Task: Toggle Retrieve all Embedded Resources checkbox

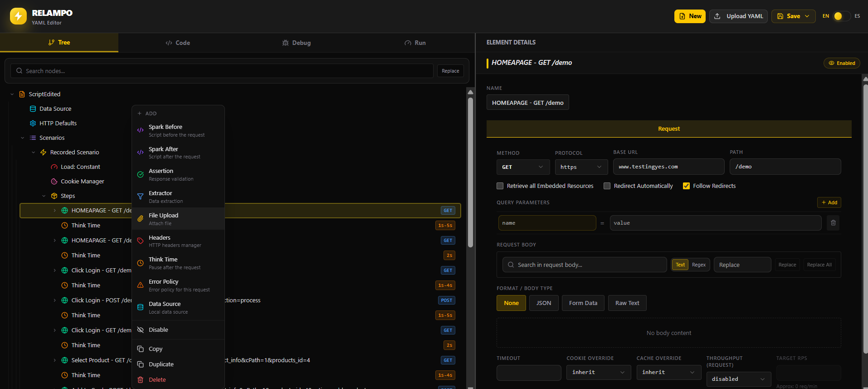Action: pos(500,186)
